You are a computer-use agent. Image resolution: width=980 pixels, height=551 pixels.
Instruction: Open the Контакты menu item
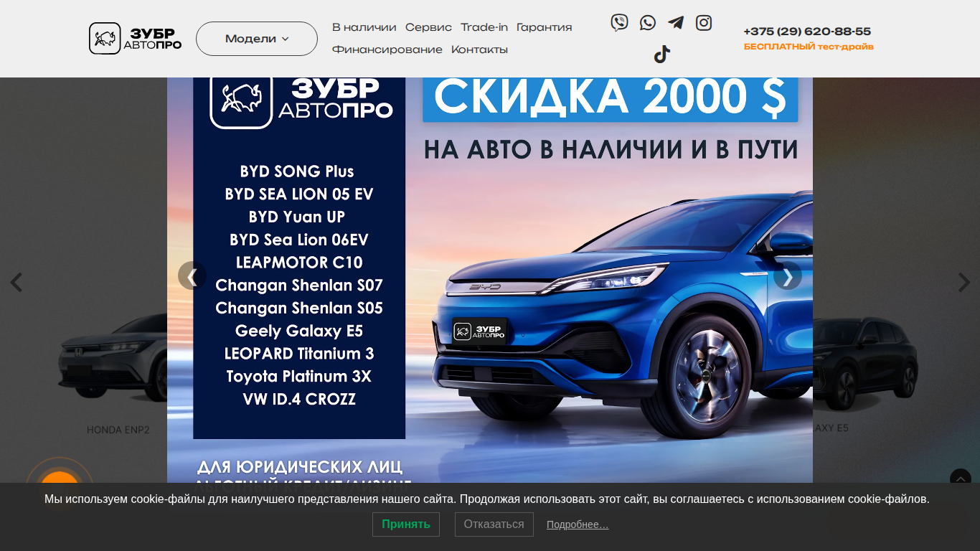479,50
